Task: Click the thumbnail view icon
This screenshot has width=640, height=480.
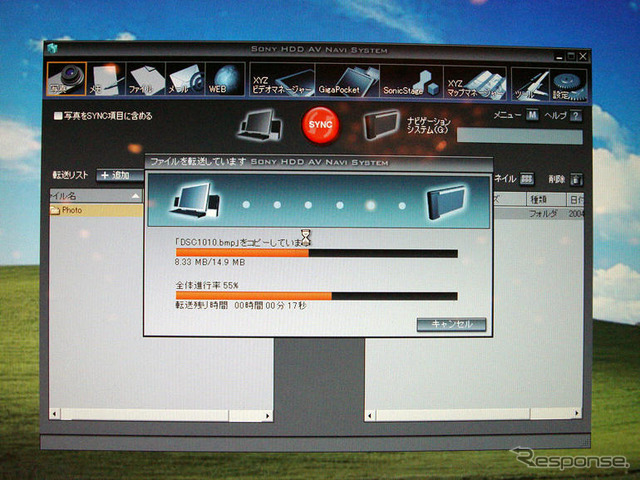Action: tap(527, 179)
